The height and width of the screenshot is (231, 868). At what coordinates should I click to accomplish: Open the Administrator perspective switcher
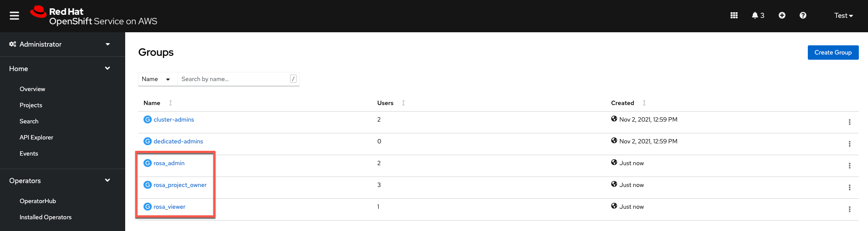pos(60,44)
